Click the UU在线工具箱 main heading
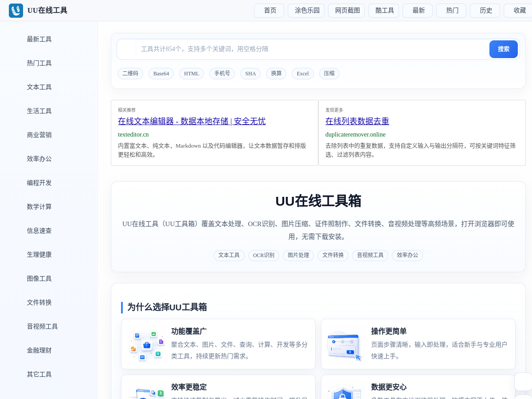Viewport: 532px width, 399px height. point(318,201)
